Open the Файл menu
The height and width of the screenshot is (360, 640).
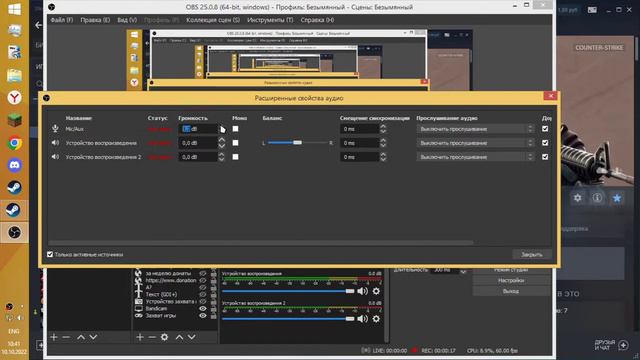(x=62, y=20)
